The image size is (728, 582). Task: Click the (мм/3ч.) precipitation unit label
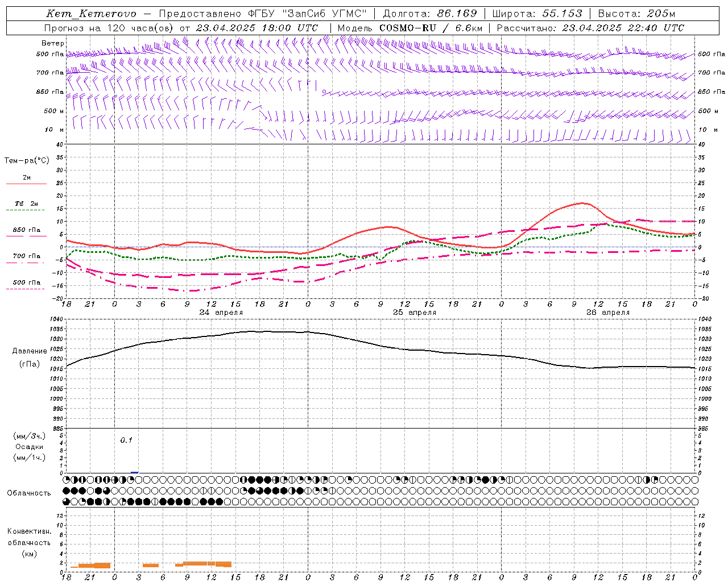click(x=30, y=436)
